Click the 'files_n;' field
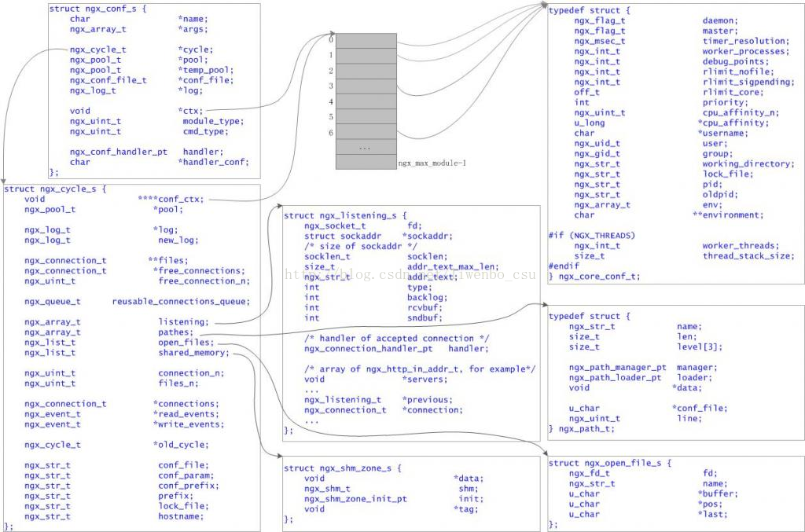The image size is (805, 532). (x=178, y=383)
